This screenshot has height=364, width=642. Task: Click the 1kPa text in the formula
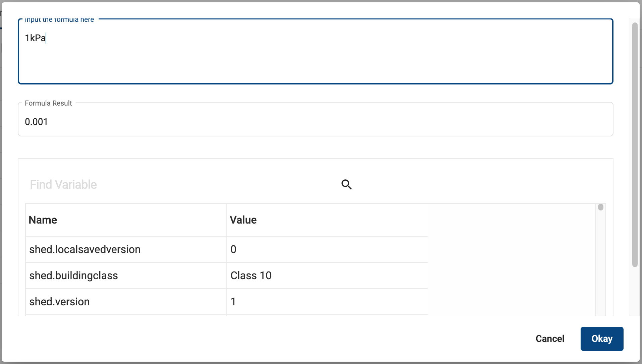[x=35, y=38]
